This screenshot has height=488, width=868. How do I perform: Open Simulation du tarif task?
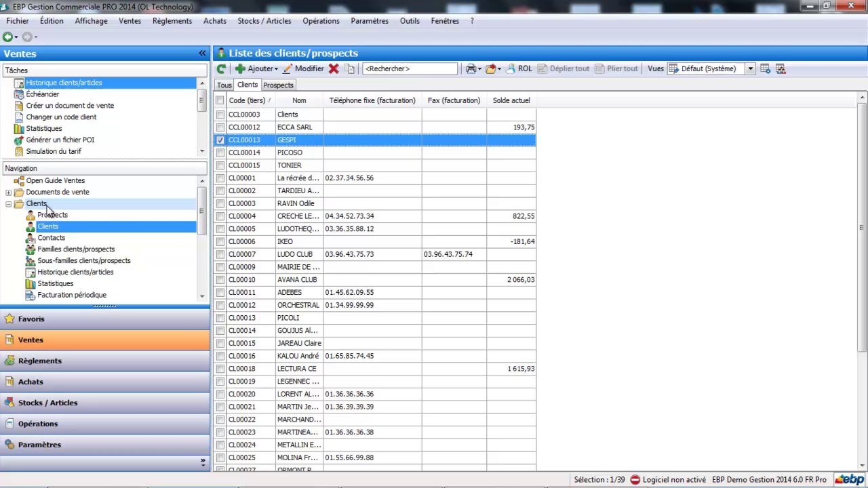54,152
